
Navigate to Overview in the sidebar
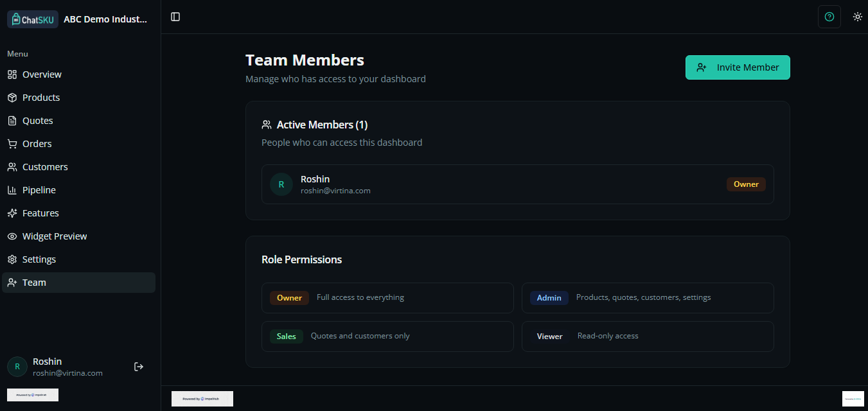pyautogui.click(x=41, y=74)
